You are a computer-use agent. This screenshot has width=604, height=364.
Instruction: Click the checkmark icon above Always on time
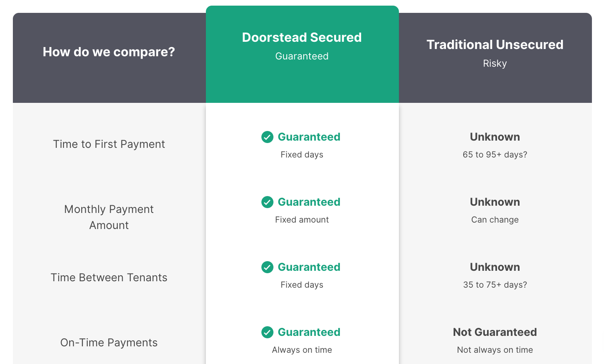(x=267, y=332)
